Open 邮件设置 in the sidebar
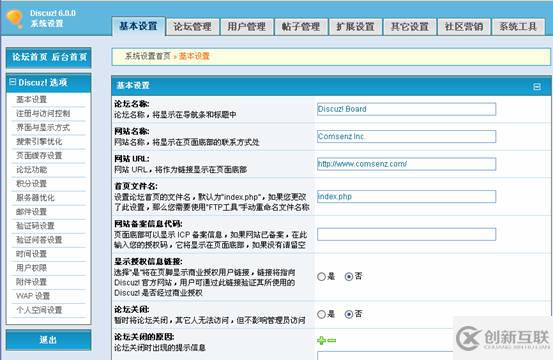The width and height of the screenshot is (553, 360). point(31,212)
